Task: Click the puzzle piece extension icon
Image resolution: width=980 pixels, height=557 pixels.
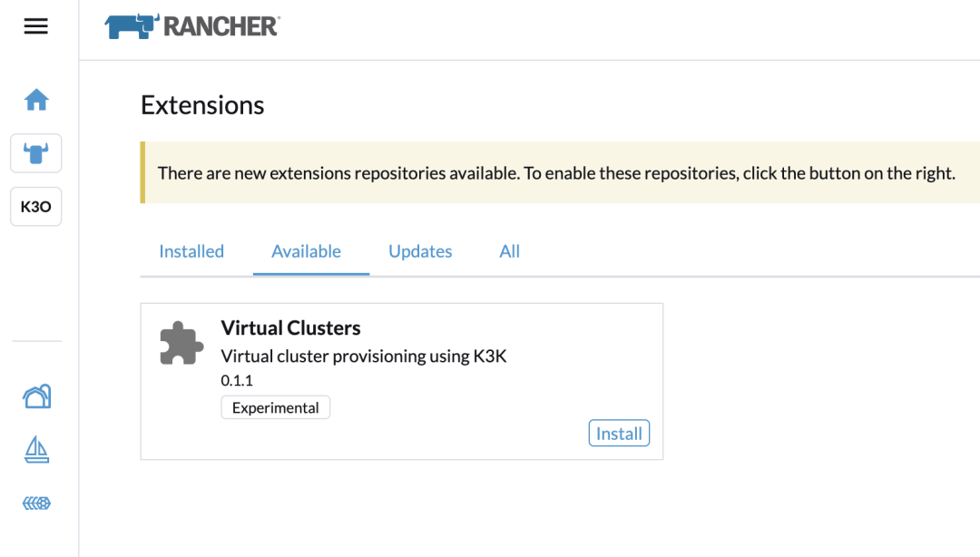Action: point(181,343)
